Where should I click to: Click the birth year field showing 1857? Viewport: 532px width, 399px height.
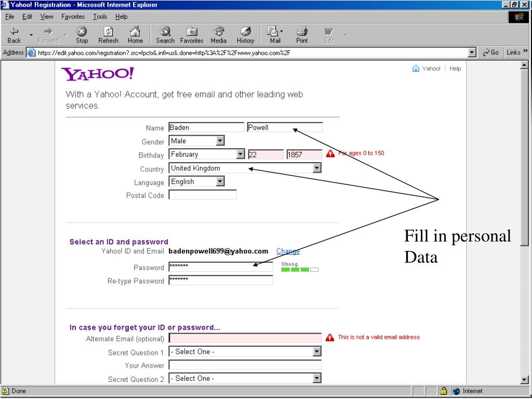point(304,155)
